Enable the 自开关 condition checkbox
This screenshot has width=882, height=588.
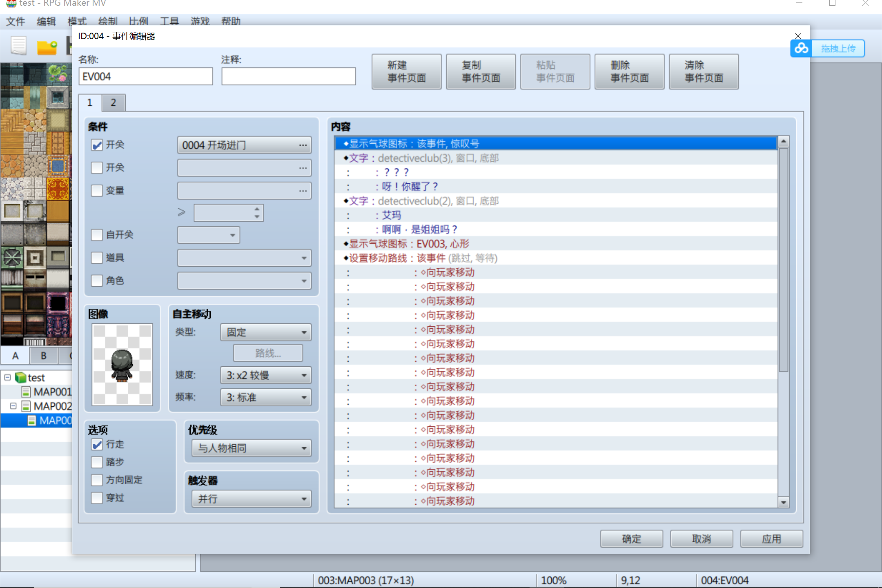click(x=97, y=235)
